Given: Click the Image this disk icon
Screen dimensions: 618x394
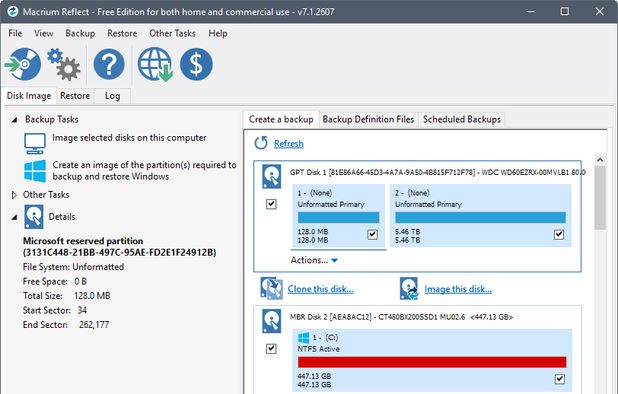Looking at the screenshot, I should tap(409, 288).
